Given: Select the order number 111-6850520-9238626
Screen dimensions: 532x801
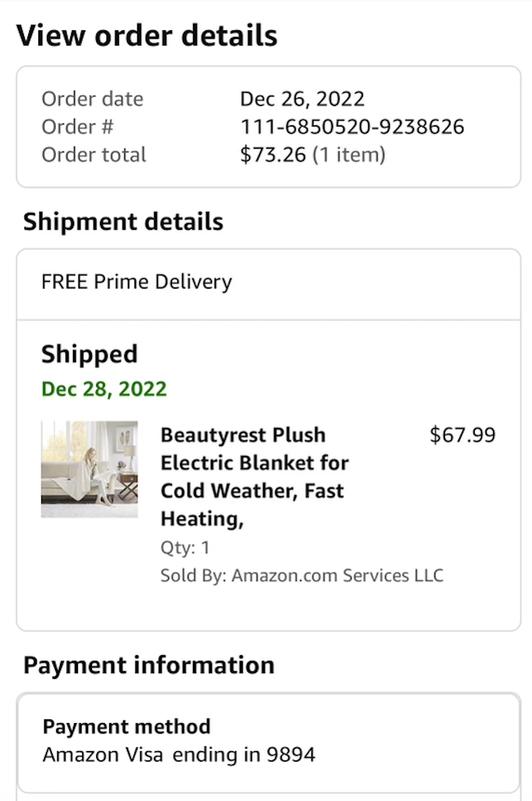Looking at the screenshot, I should pyautogui.click(x=352, y=126).
